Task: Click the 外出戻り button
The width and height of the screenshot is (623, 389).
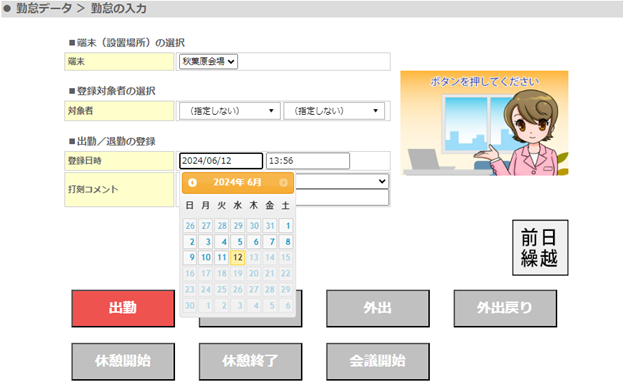Action: coord(505,308)
